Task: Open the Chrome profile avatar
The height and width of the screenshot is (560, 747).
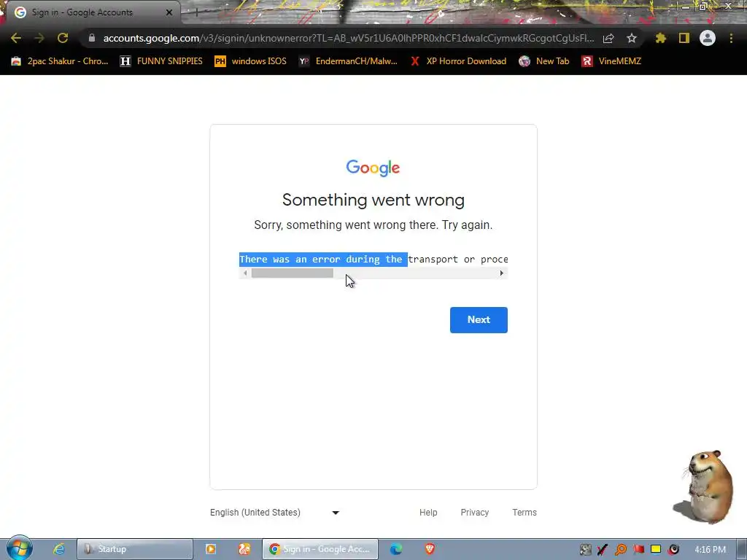Action: pyautogui.click(x=708, y=38)
